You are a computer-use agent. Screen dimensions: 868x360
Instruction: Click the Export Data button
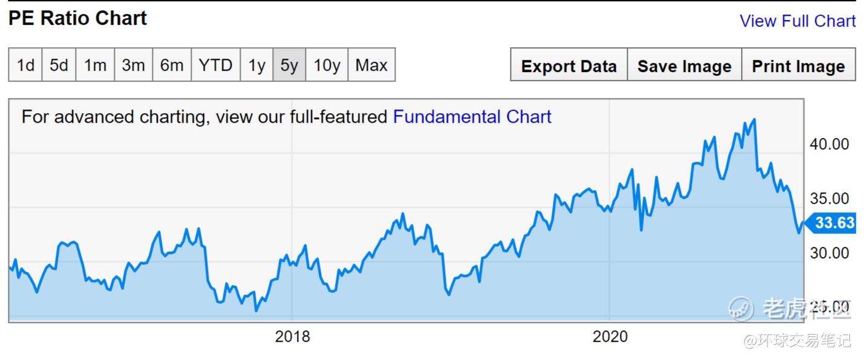[569, 66]
